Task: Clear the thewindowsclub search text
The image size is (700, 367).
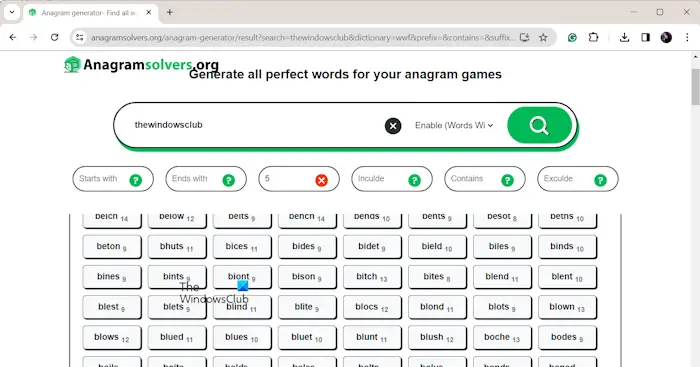Action: 393,126
